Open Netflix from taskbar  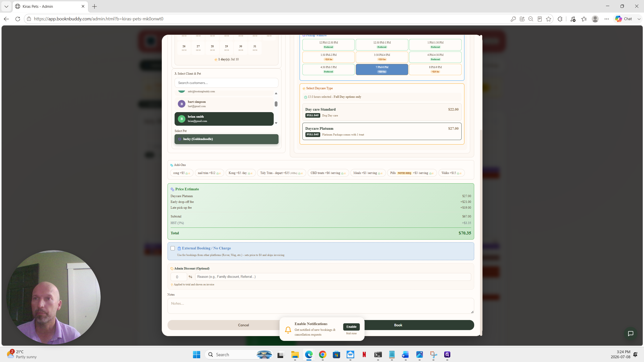364,355
